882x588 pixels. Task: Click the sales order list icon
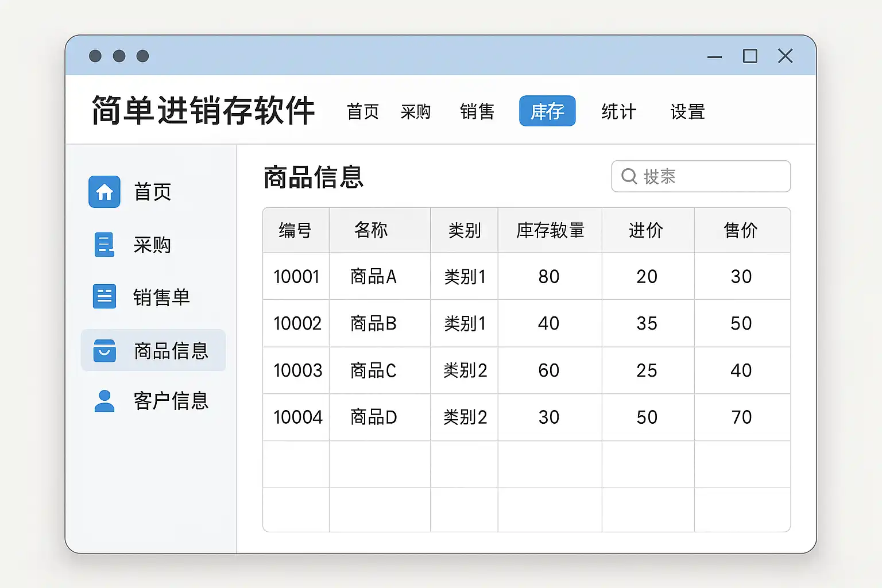(x=105, y=297)
